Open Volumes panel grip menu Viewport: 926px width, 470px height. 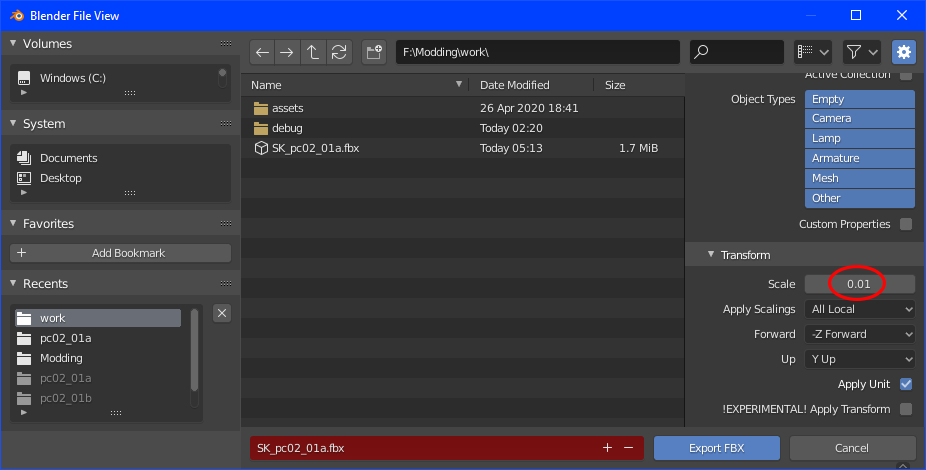(226, 44)
